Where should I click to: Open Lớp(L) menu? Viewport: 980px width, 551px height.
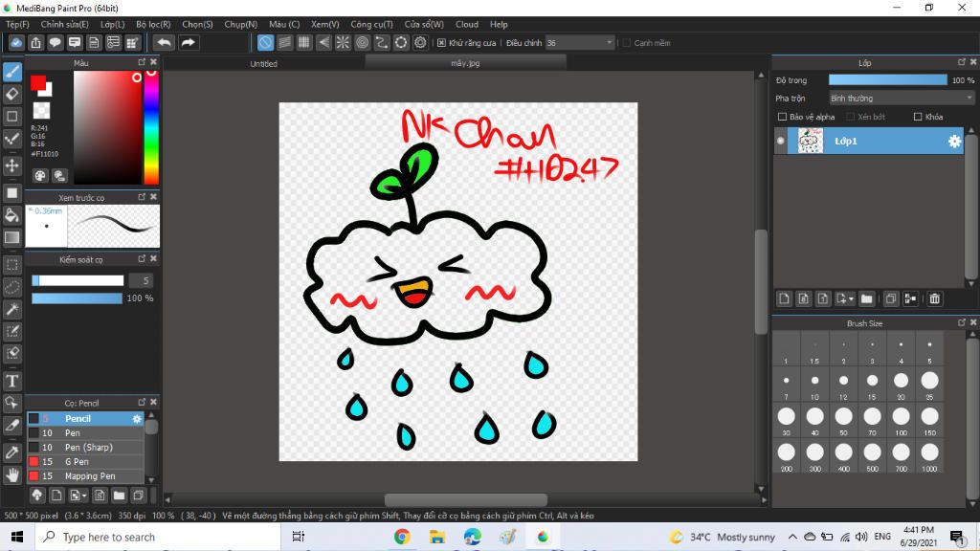(x=113, y=24)
